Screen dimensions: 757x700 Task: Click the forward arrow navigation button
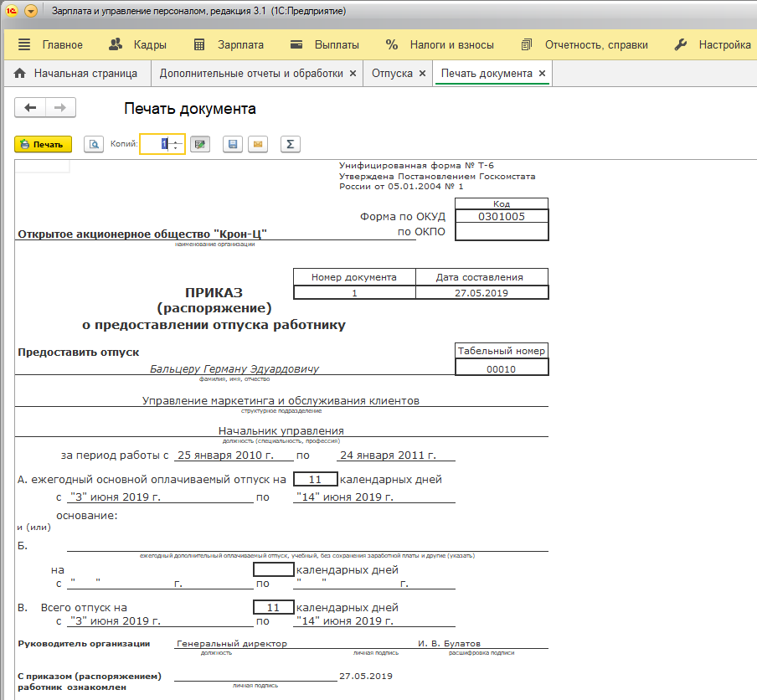point(60,108)
